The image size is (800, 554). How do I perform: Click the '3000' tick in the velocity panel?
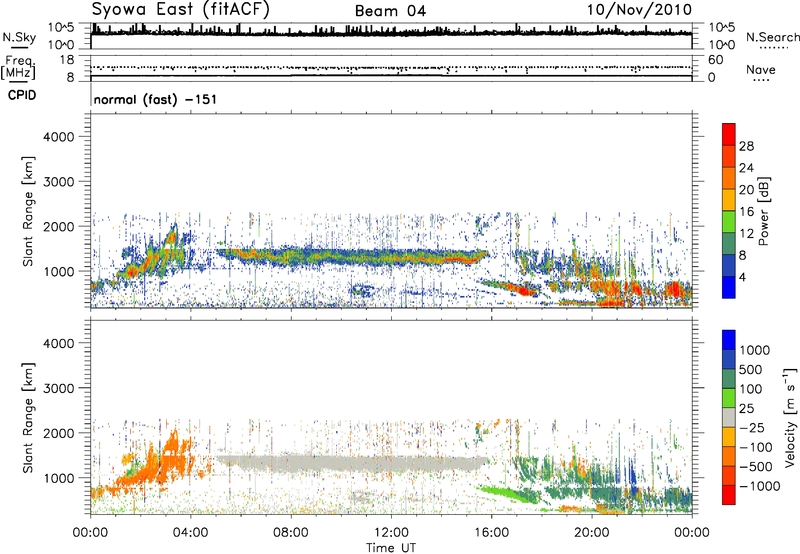[x=59, y=388]
